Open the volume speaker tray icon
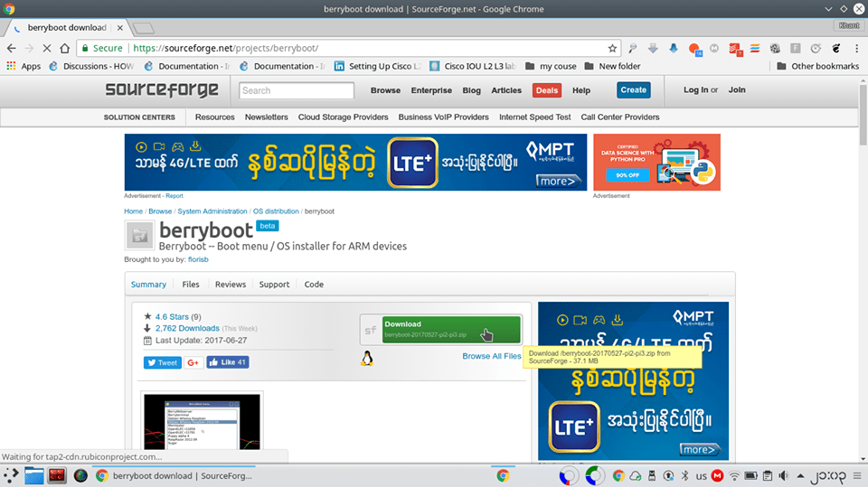This screenshot has height=487, width=868. pyautogui.click(x=783, y=476)
